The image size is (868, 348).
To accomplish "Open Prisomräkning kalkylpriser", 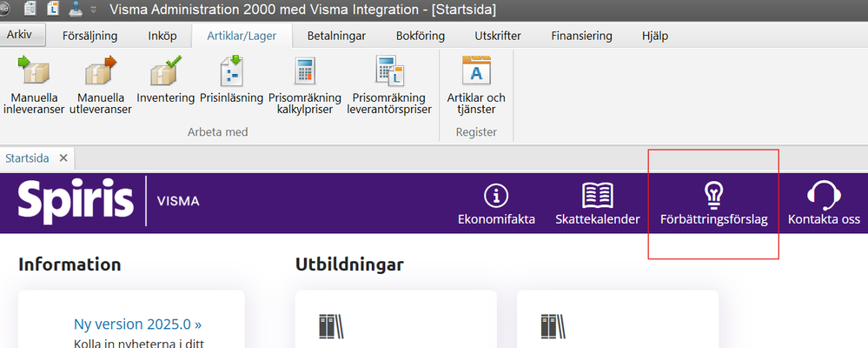I will point(304,84).
